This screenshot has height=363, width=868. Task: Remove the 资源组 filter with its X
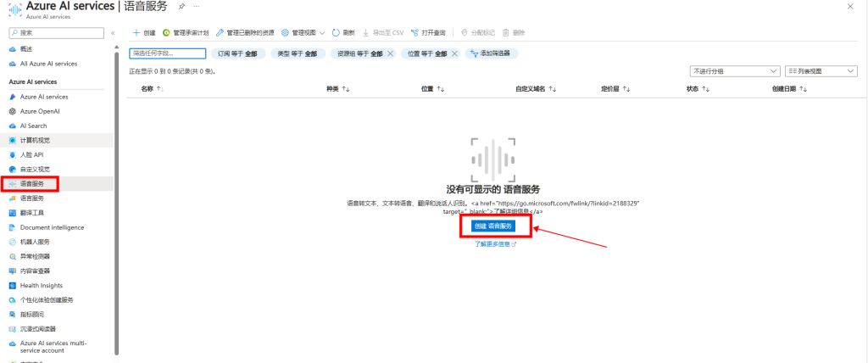click(390, 53)
